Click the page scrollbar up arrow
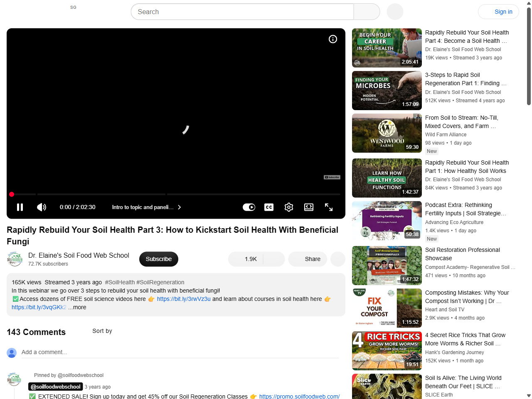The image size is (532, 399). pyautogui.click(x=529, y=3)
